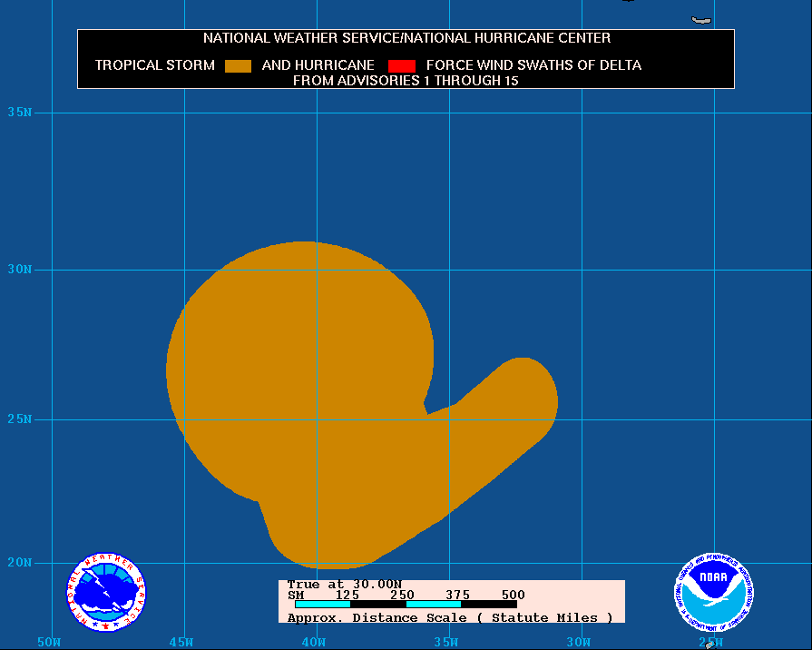Click the '30W' longitude label

coord(579,642)
